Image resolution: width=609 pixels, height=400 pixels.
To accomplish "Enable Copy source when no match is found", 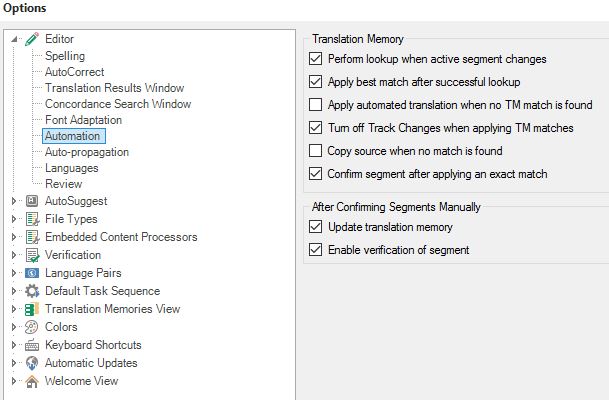I will tap(315, 151).
